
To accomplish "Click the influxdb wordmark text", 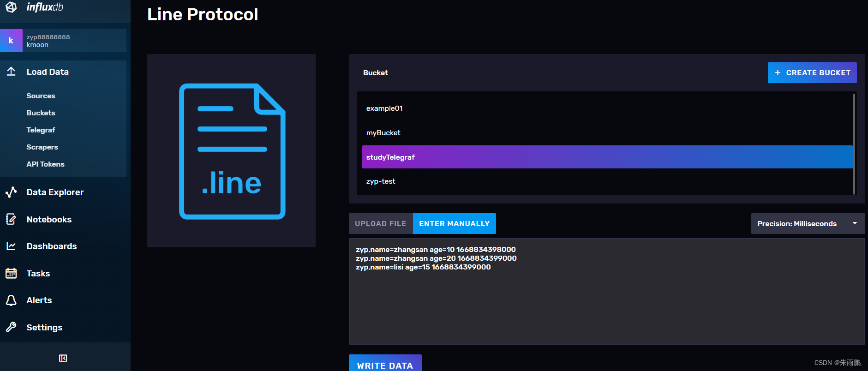I will tap(45, 7).
